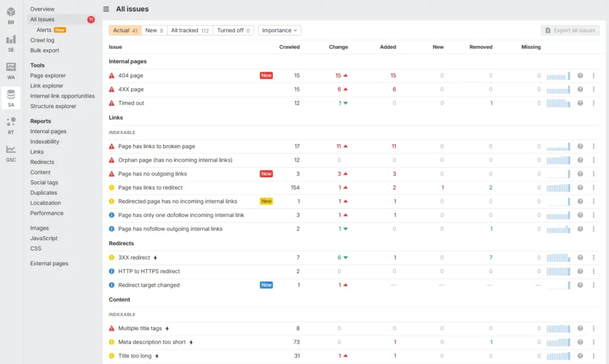Click the warning icon for Page has links to redirect

point(112,187)
